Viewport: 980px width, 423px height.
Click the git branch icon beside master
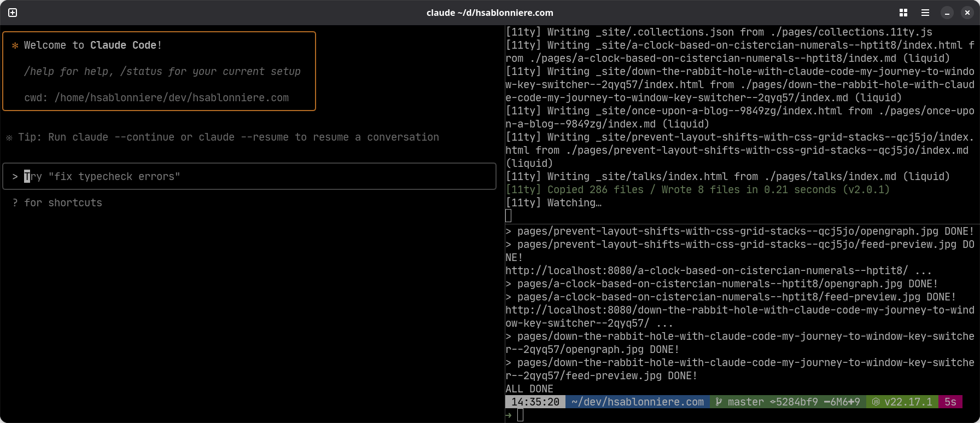pyautogui.click(x=719, y=402)
